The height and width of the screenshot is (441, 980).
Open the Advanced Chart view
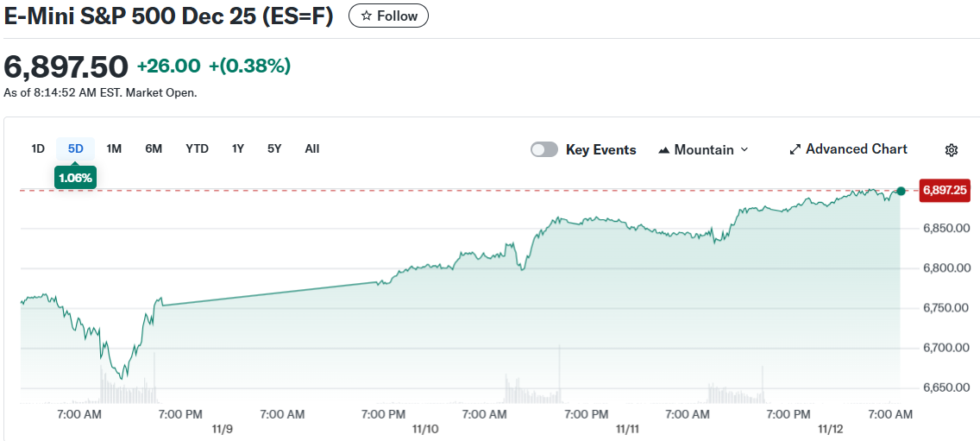click(x=856, y=149)
